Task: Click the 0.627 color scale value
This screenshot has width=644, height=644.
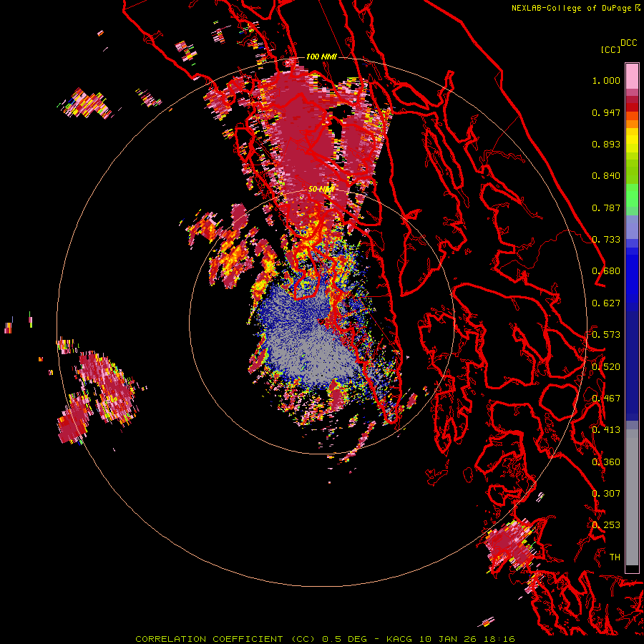Action: pos(606,303)
